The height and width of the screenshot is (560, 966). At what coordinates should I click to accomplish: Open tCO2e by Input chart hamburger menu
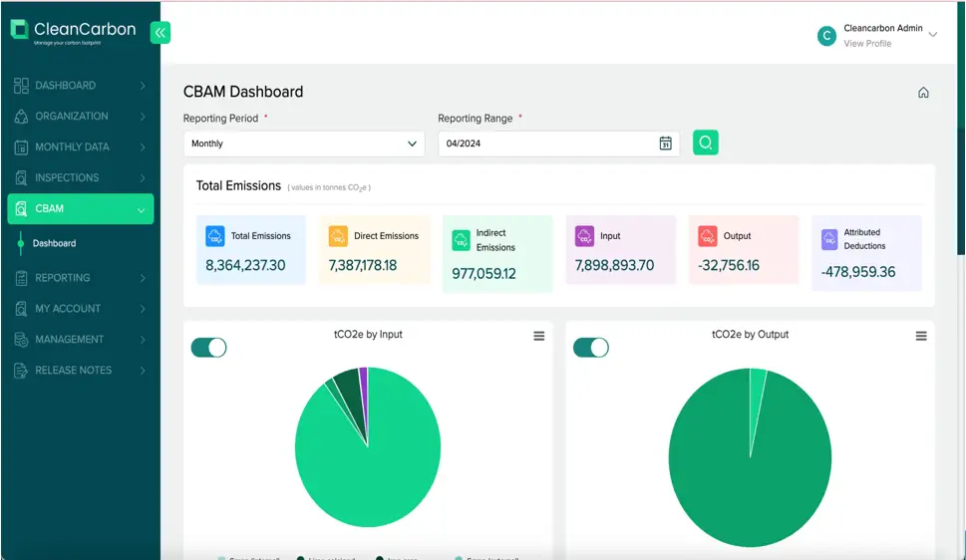pyautogui.click(x=538, y=337)
